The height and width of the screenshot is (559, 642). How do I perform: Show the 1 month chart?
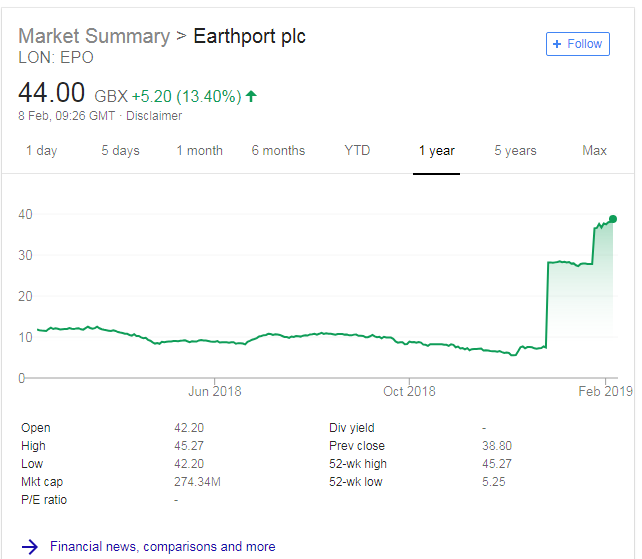200,151
